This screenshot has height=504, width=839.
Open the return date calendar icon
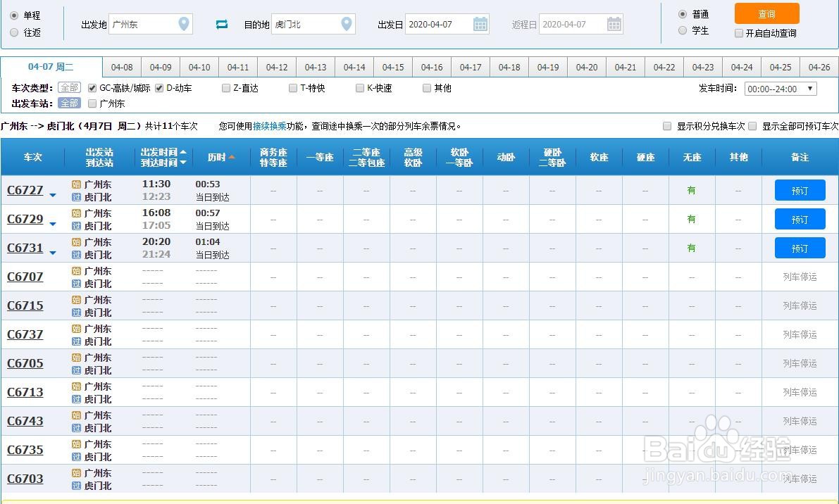[614, 23]
